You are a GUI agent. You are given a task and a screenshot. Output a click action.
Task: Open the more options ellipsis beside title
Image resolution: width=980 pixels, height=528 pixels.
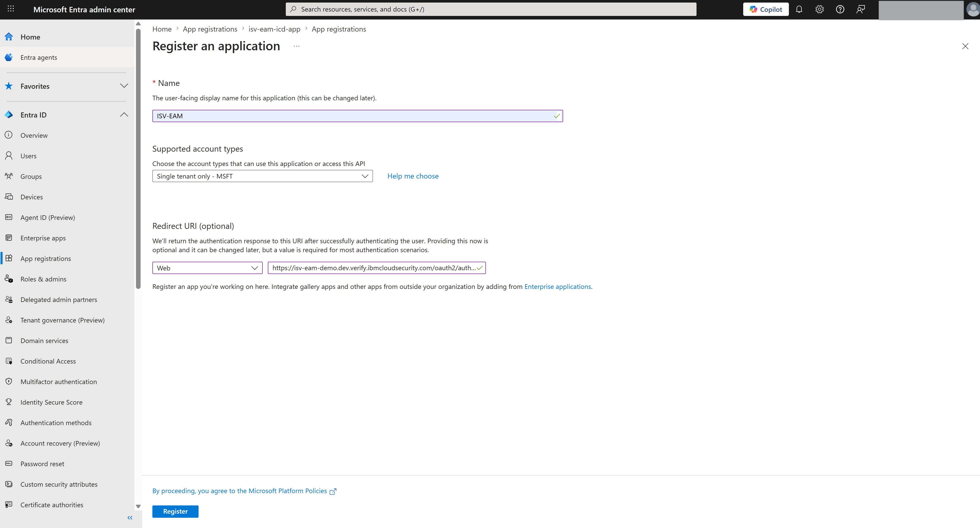coord(296,46)
